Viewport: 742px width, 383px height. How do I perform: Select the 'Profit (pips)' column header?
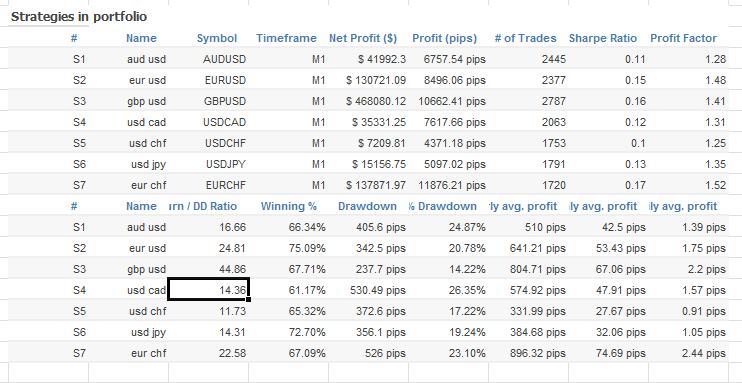pyautogui.click(x=444, y=38)
